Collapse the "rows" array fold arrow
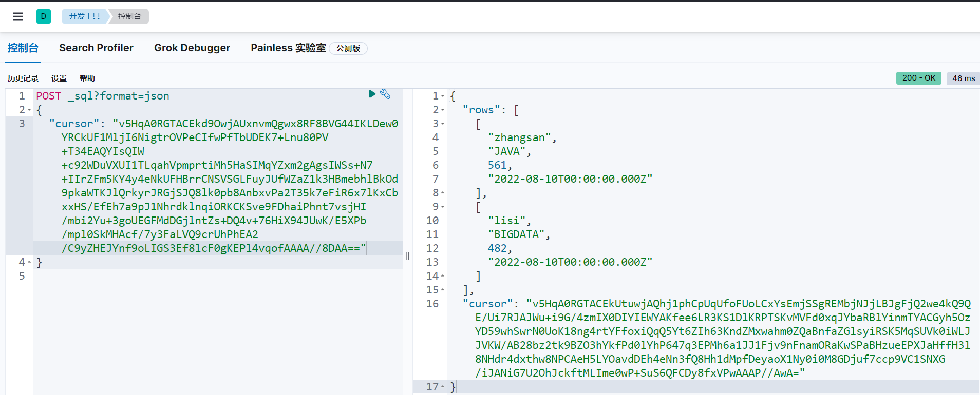This screenshot has height=395, width=980. [443, 110]
